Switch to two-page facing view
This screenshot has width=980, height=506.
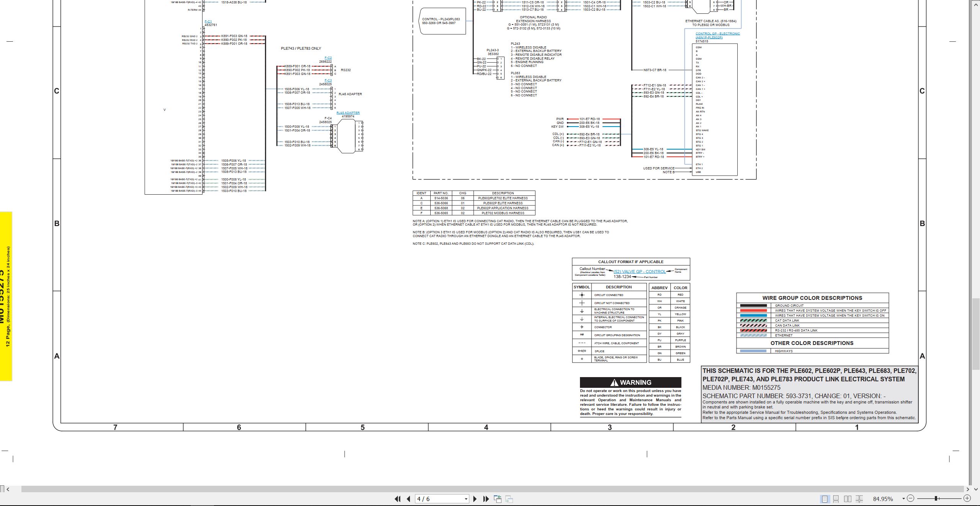[x=848, y=499]
